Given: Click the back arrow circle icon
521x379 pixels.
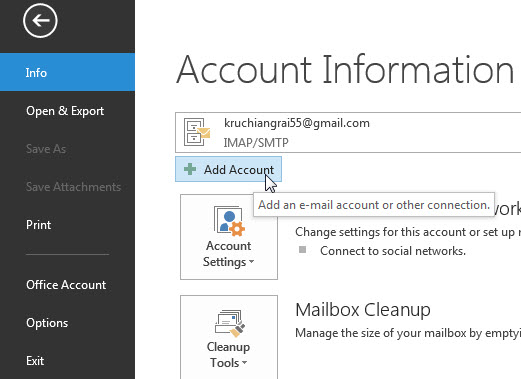Looking at the screenshot, I should pos(40,21).
